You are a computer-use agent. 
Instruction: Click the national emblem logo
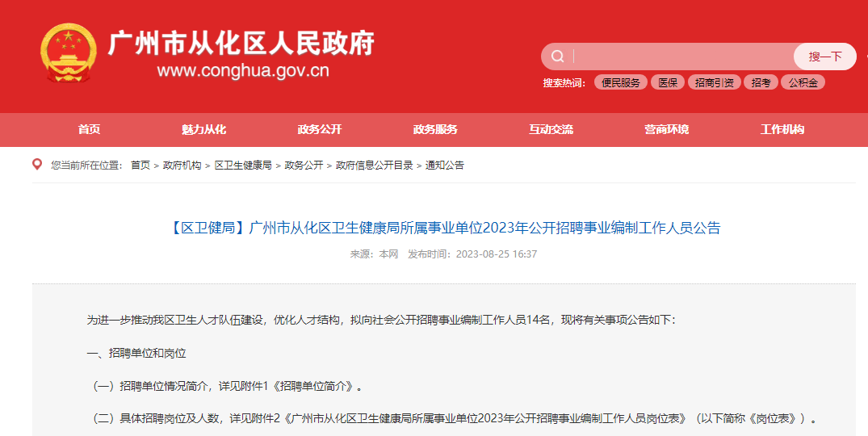tap(68, 53)
